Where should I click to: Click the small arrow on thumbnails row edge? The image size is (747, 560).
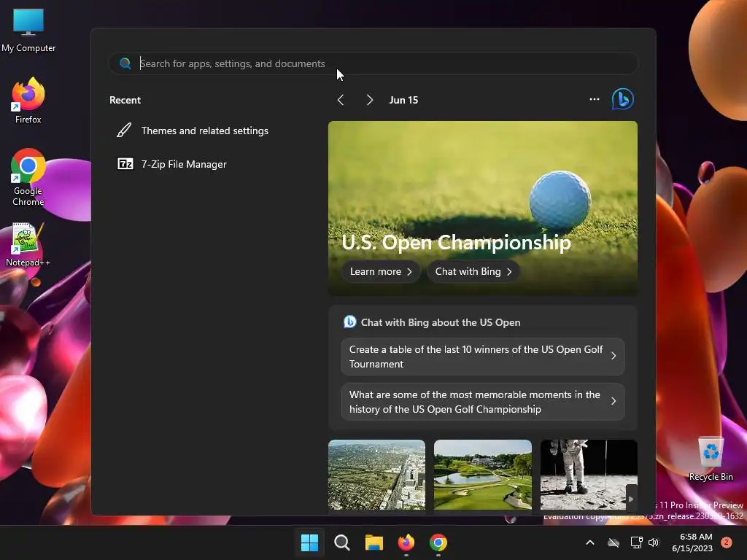(631, 499)
